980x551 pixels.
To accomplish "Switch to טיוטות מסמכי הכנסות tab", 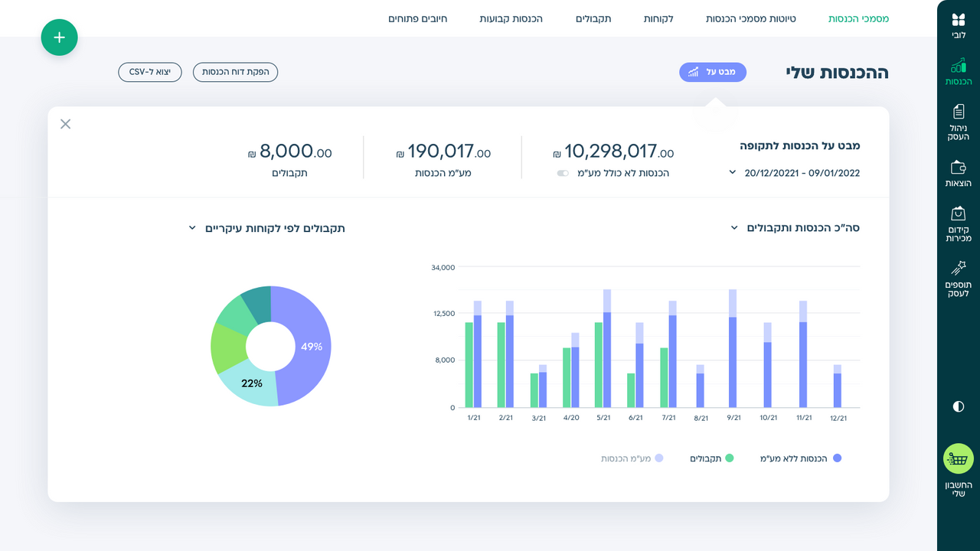I will click(751, 18).
